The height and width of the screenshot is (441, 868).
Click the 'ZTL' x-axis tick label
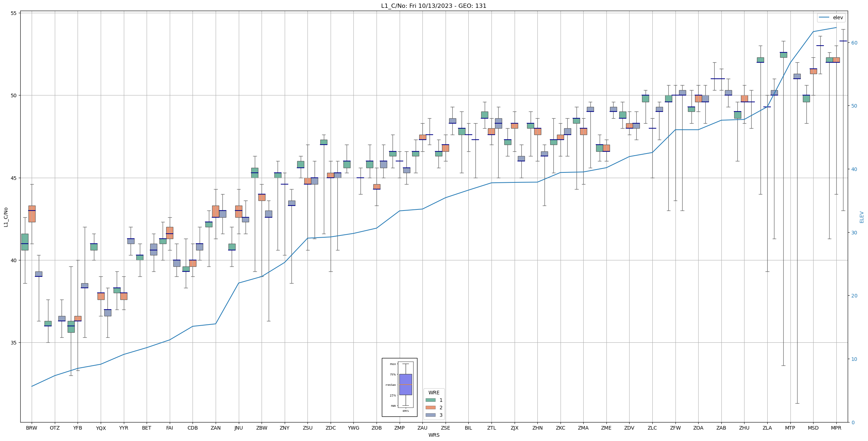pos(491,428)
